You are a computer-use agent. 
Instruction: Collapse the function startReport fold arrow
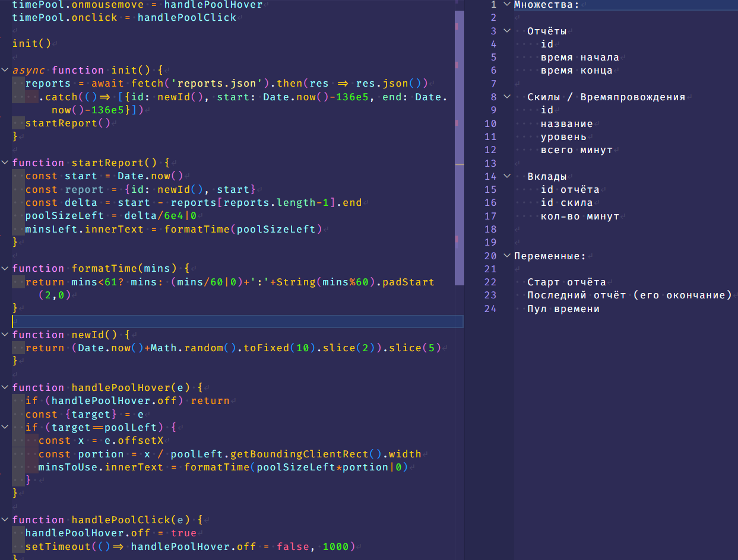5,163
